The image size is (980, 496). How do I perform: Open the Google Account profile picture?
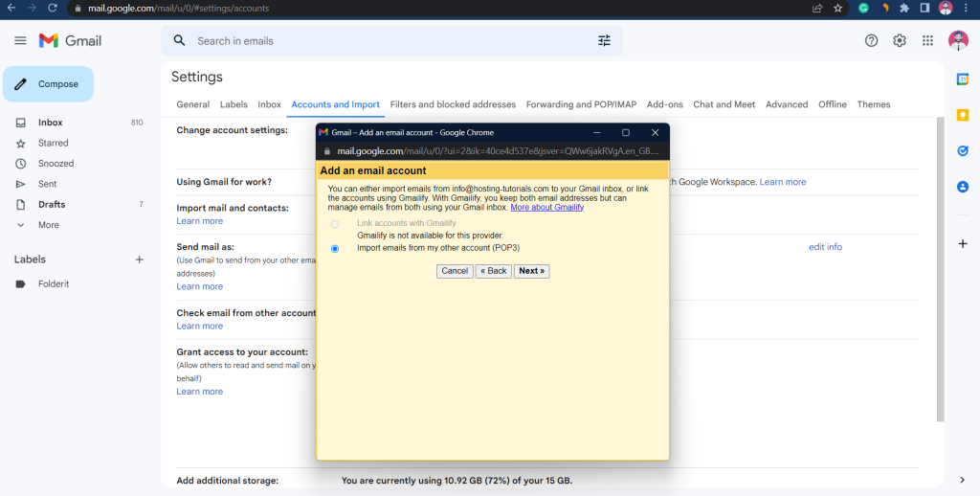(958, 40)
